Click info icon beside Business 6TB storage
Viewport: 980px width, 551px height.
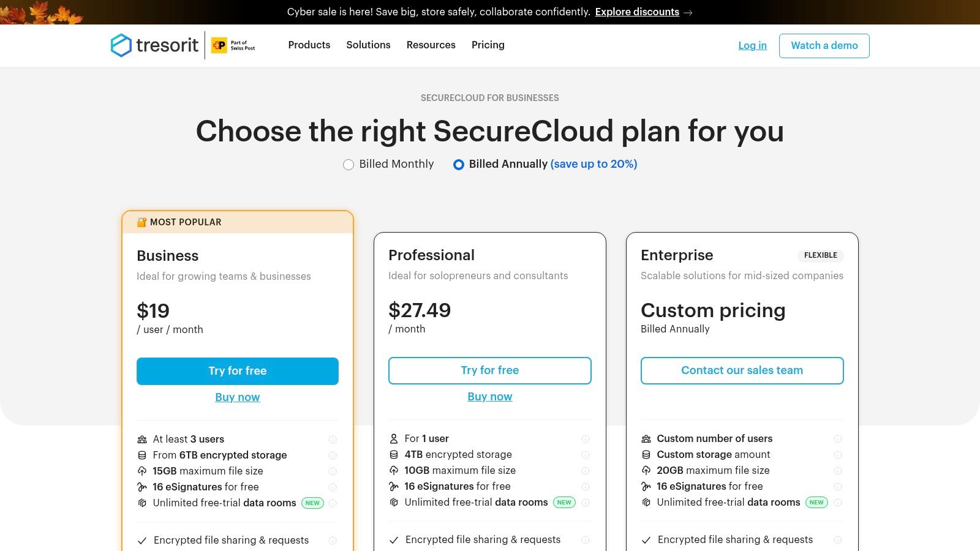point(333,455)
